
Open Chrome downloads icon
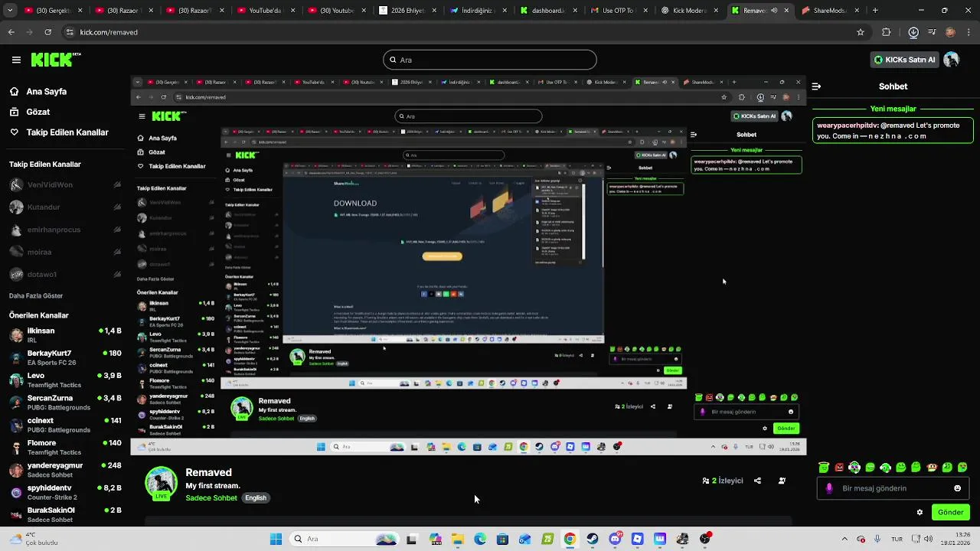pos(913,32)
